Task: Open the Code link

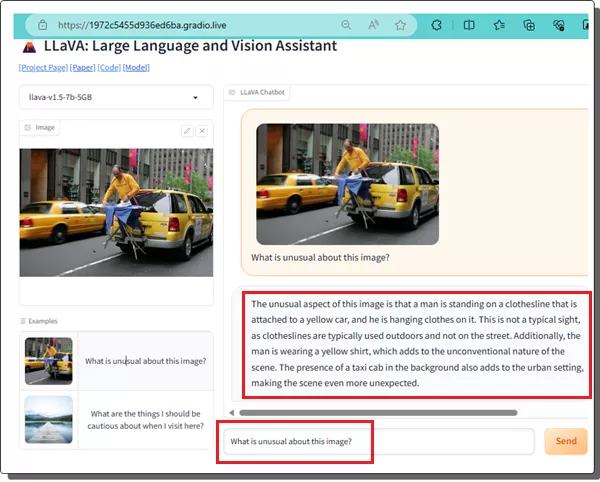Action: pos(109,68)
